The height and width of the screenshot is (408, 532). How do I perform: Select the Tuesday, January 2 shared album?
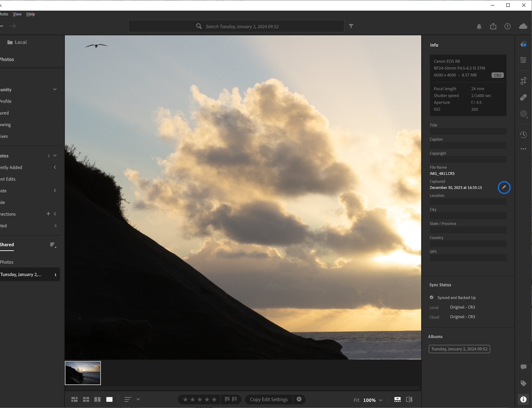click(30, 275)
